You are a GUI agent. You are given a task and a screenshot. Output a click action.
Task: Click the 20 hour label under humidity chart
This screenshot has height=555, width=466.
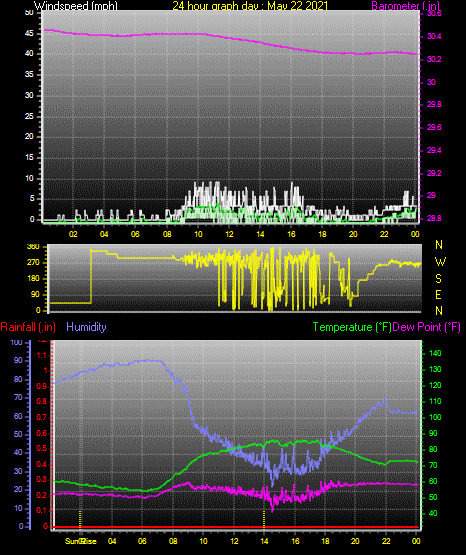tap(355, 541)
